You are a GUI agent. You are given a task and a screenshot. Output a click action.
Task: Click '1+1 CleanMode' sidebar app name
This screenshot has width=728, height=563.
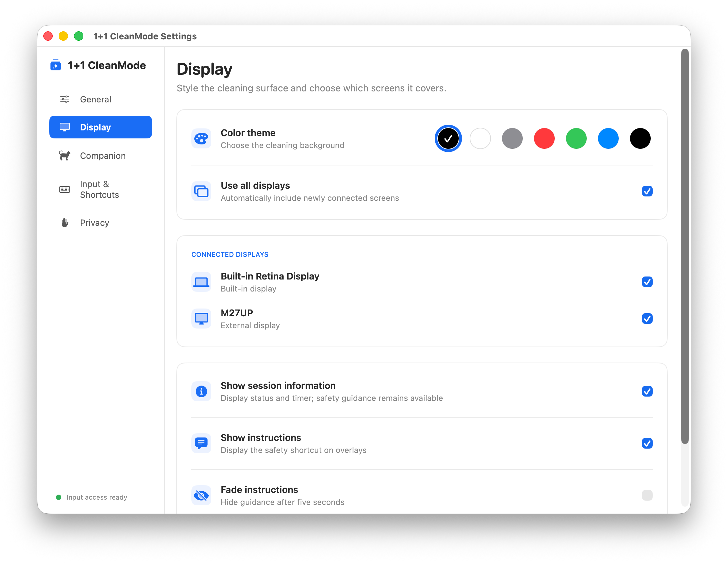click(107, 65)
